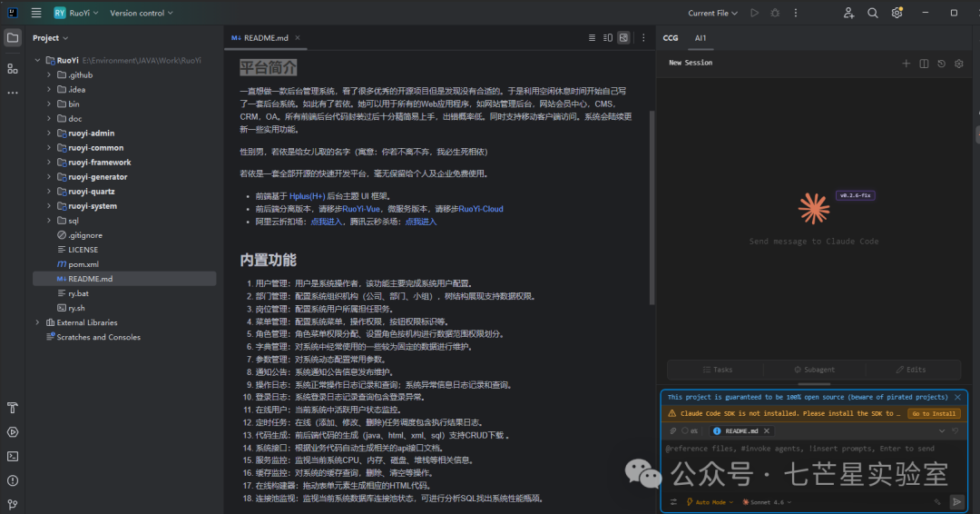The height and width of the screenshot is (514, 980).
Task: Open the more actions menu beside Debug
Action: point(796,13)
